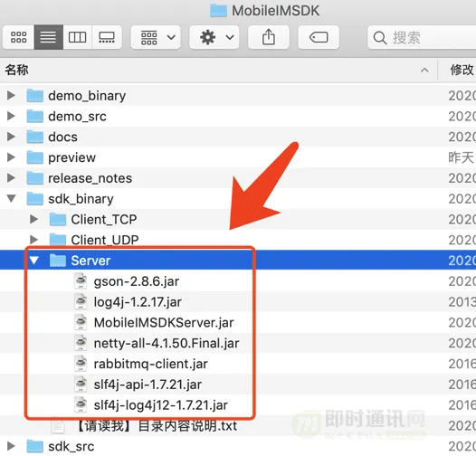The image size is (476, 456).
Task: Select the rabbitmq-client.jar file icon
Action: point(81,364)
